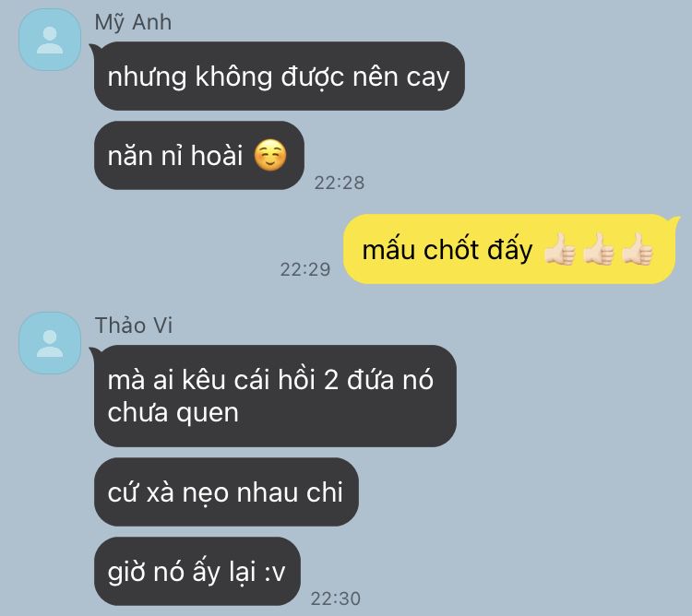
Task: Tap the smiling face emoji in message
Action: [x=270, y=155]
